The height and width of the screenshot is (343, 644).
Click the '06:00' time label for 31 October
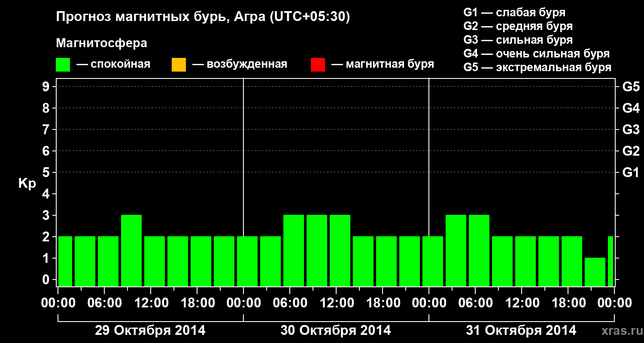click(x=475, y=303)
